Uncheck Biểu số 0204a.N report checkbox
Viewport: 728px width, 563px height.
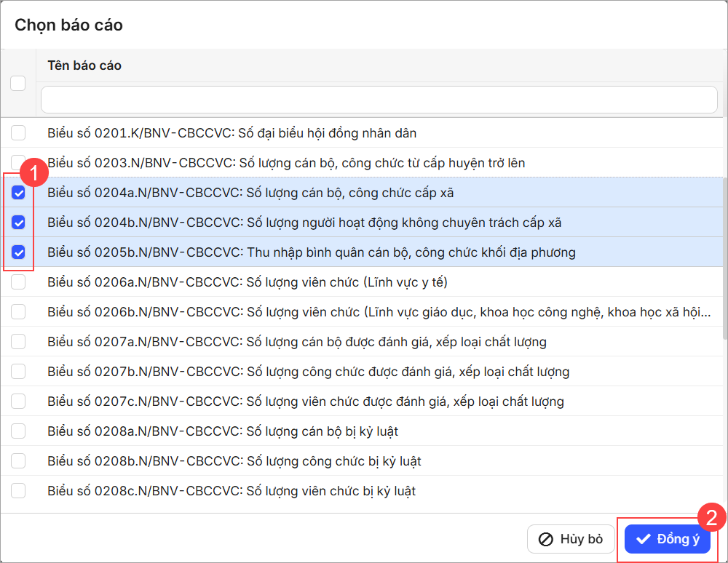click(18, 193)
